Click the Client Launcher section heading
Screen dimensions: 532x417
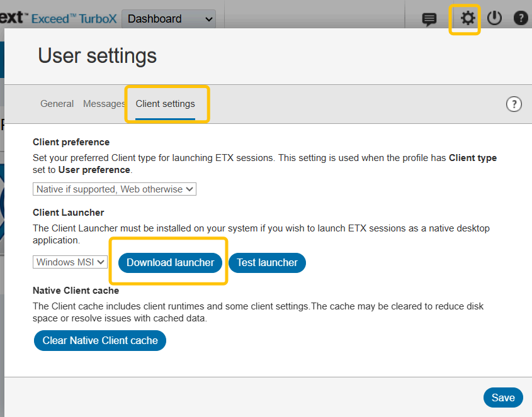(68, 213)
